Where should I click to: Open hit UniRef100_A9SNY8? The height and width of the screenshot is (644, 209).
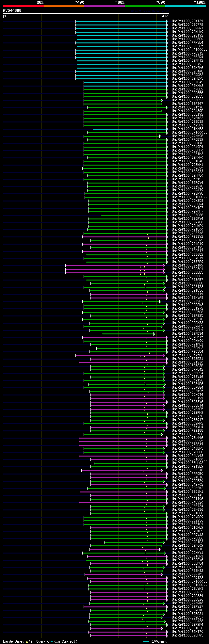coord(187,194)
